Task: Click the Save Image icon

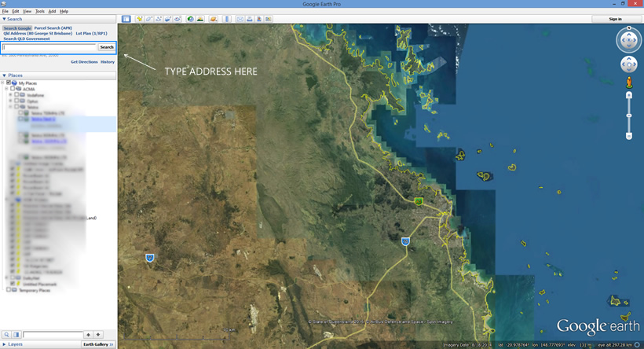Action: (258, 19)
